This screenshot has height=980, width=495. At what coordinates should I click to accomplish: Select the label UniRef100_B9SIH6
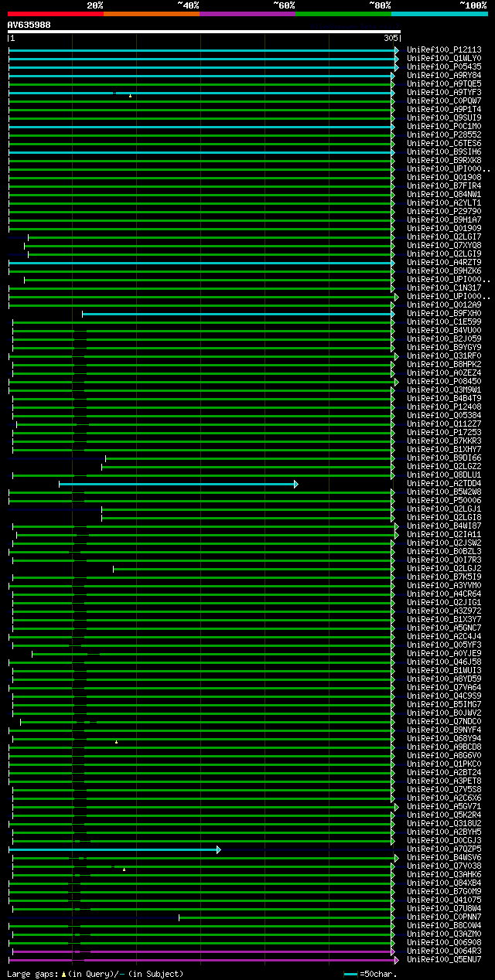(x=444, y=151)
